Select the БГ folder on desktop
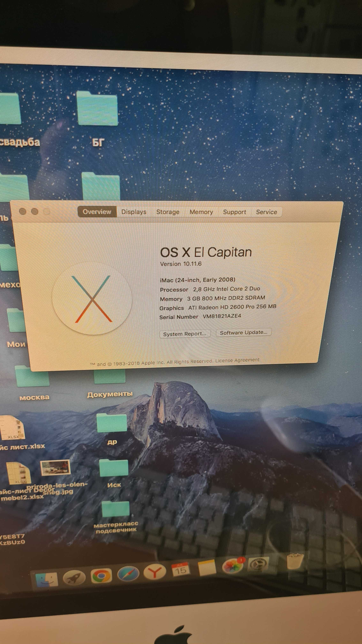 [97, 108]
